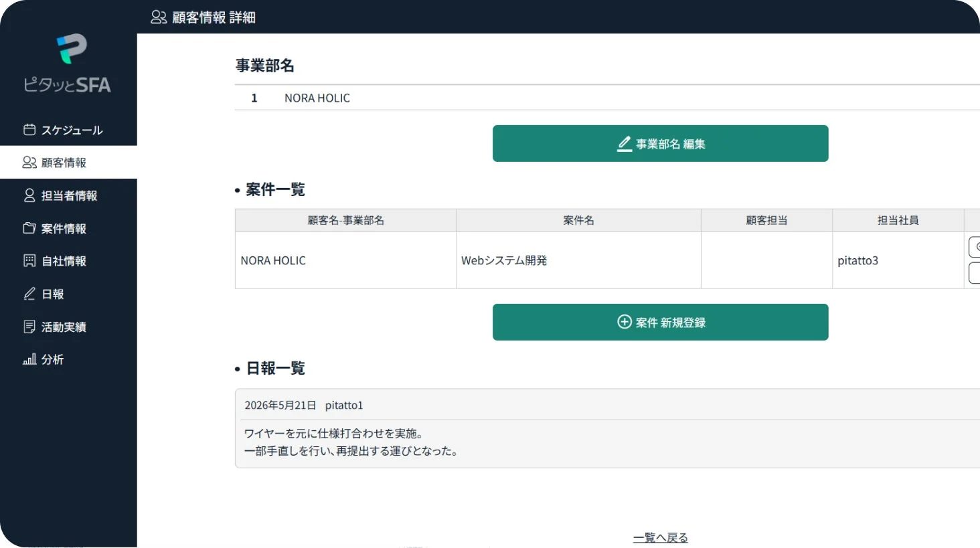
Task: Click the 案件一覧 section heading
Action: click(275, 189)
